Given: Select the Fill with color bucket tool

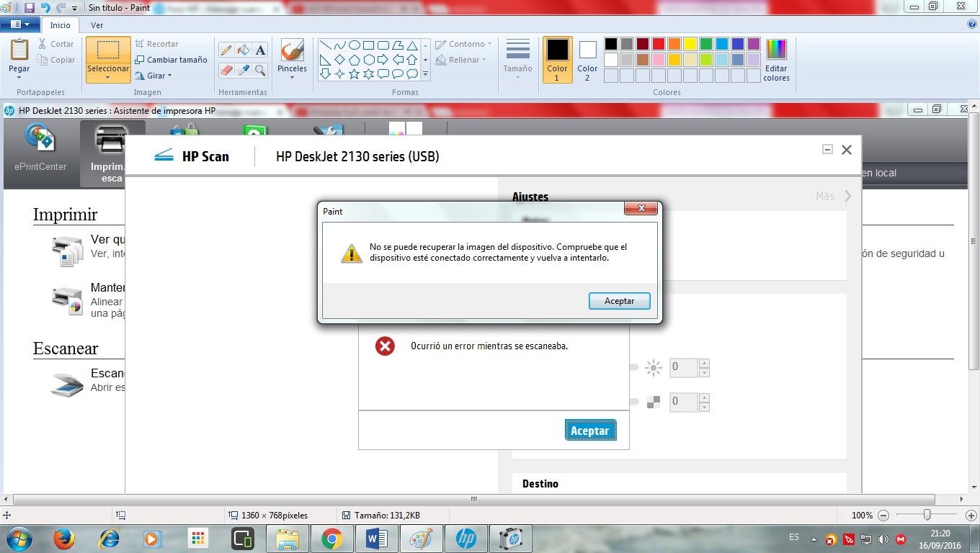Looking at the screenshot, I should tap(244, 50).
